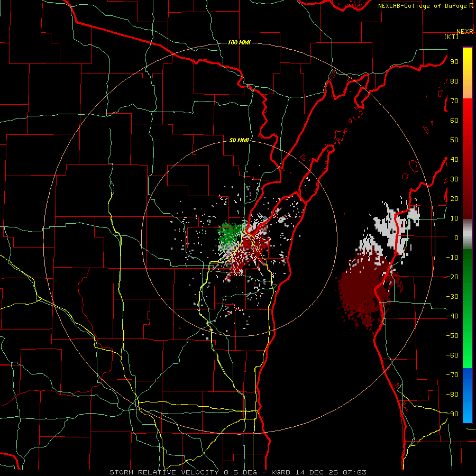Viewport: 476px width, 476px height.
Task: Pick the blue segment of the color bar
Action: 467,396
